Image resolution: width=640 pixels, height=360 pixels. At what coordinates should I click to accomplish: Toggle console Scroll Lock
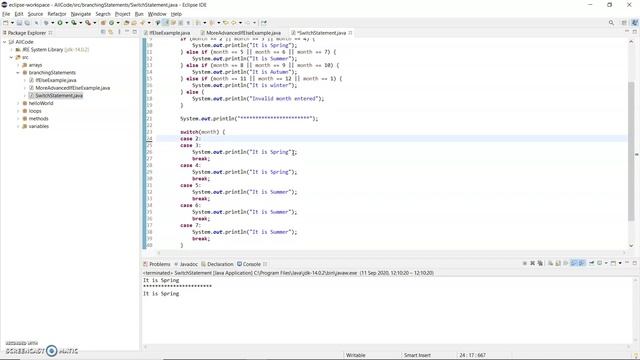tap(558, 263)
